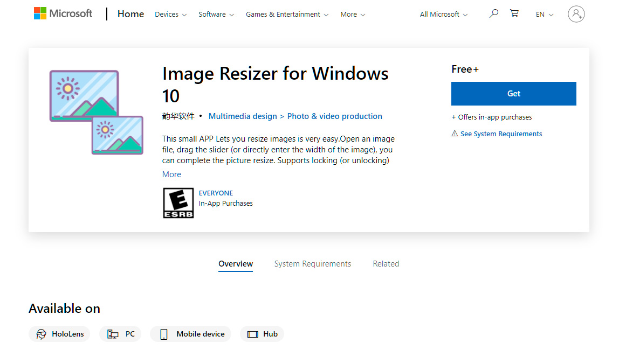Image resolution: width=619 pixels, height=364 pixels.
Task: Expand the Software dropdown menu
Action: (x=216, y=15)
